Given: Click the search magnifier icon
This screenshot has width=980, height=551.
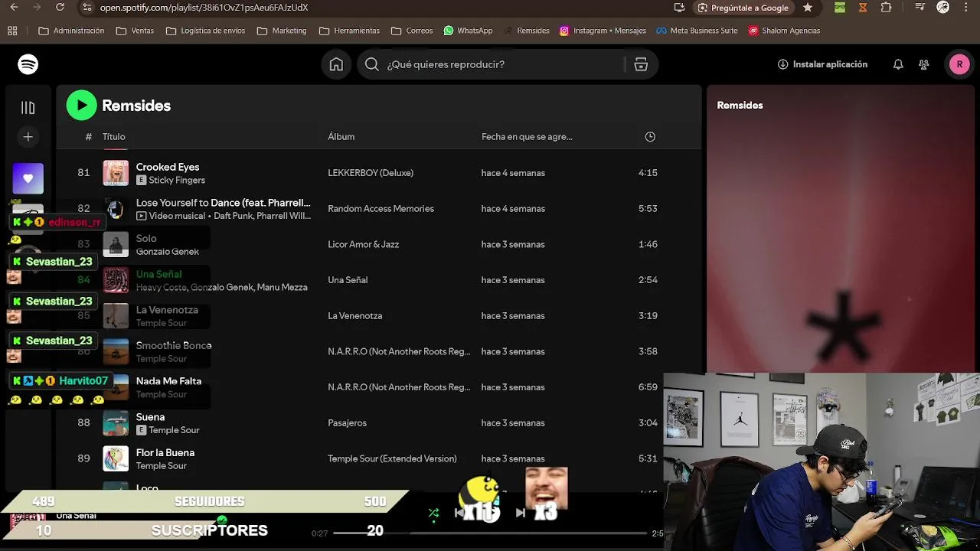Looking at the screenshot, I should [x=372, y=64].
